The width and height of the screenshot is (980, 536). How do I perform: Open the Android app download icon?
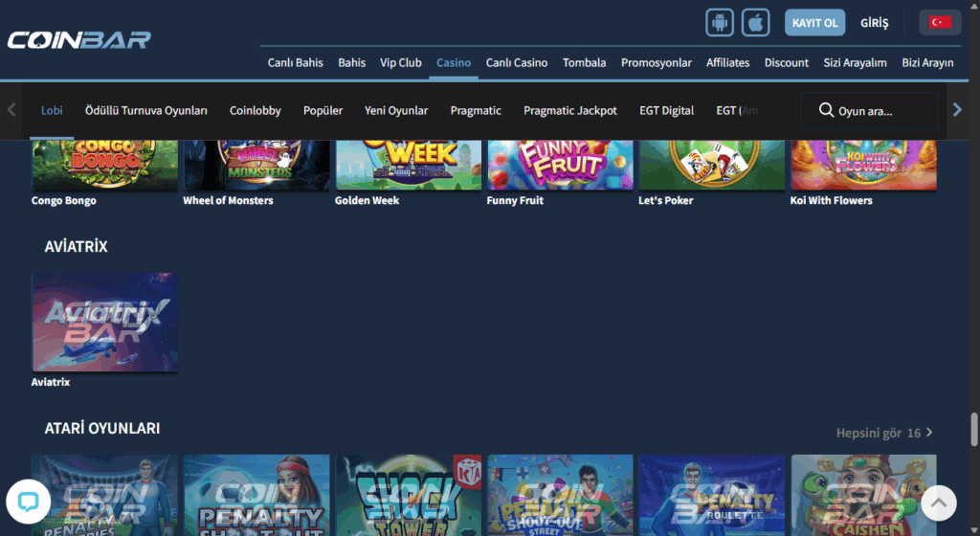(720, 23)
